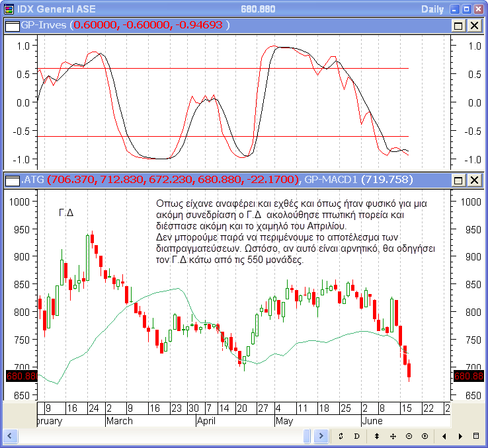Click the GP-Inves indicator name label

(x=44, y=25)
